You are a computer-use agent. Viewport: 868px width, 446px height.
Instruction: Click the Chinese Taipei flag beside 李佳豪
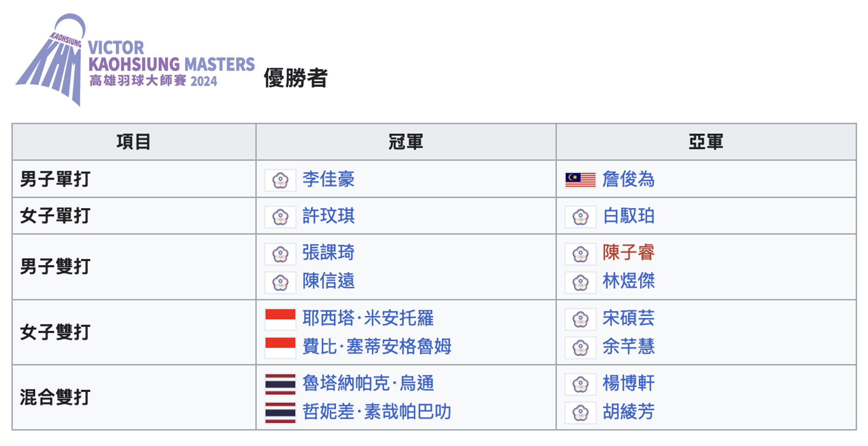[280, 180]
